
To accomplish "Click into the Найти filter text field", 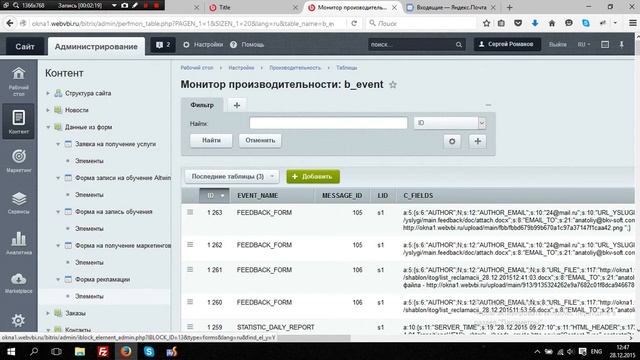I will coord(328,123).
